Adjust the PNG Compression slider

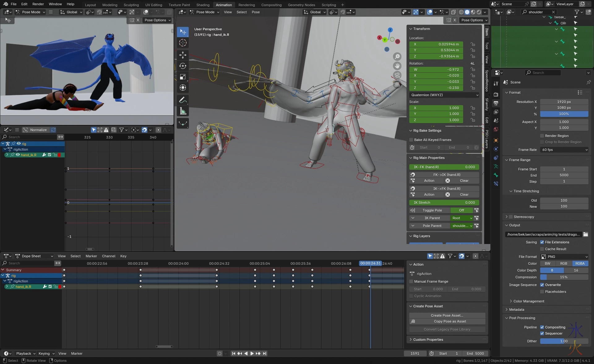(564, 277)
